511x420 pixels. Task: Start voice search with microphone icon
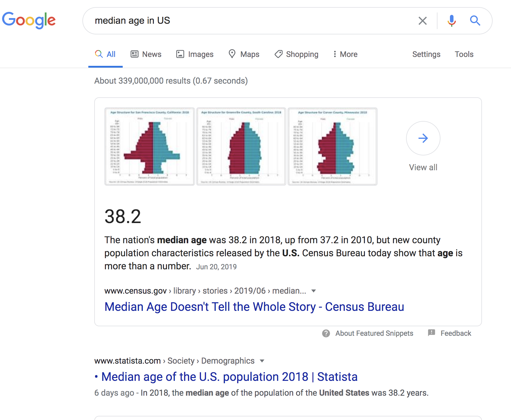pyautogui.click(x=451, y=21)
